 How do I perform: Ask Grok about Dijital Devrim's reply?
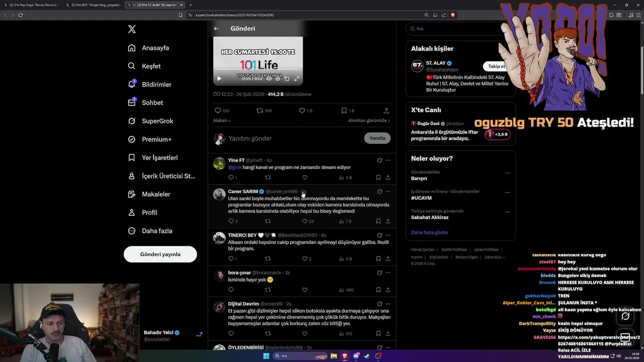tap(379, 304)
